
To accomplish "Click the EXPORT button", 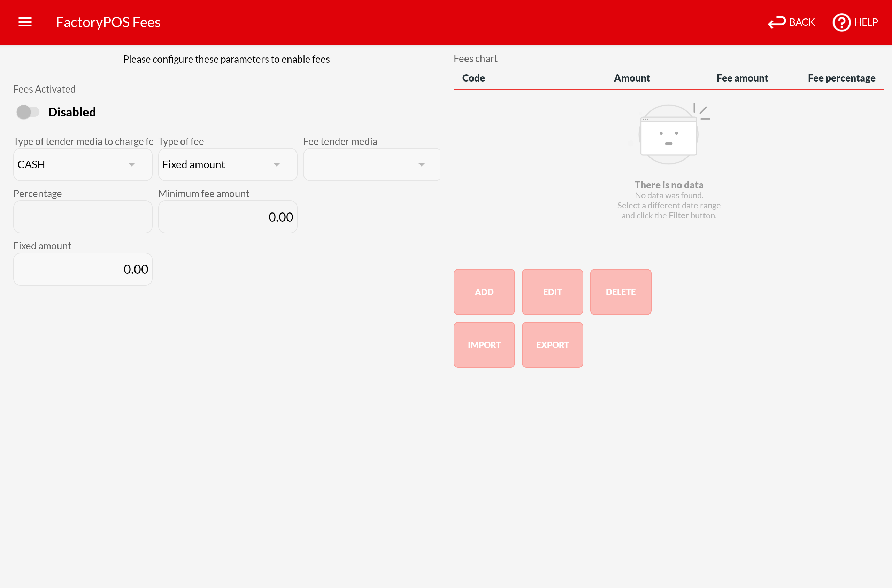I will click(552, 345).
